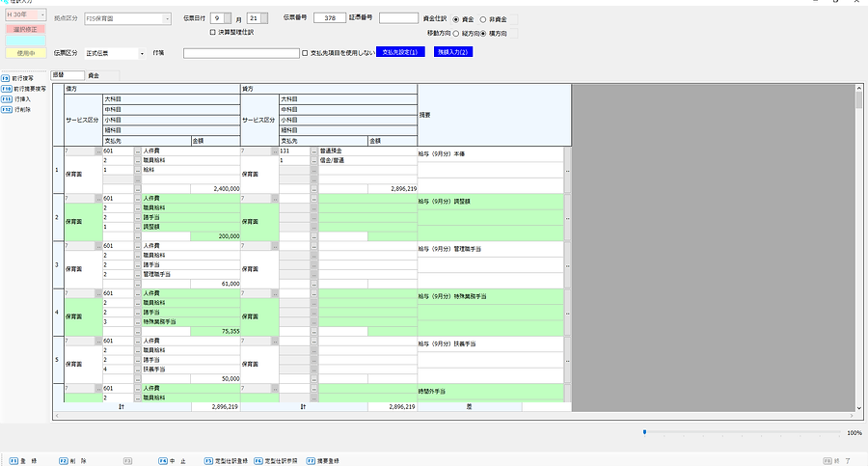Open summary ellipsis button for row 3
The image size is (868, 466).
point(567,266)
